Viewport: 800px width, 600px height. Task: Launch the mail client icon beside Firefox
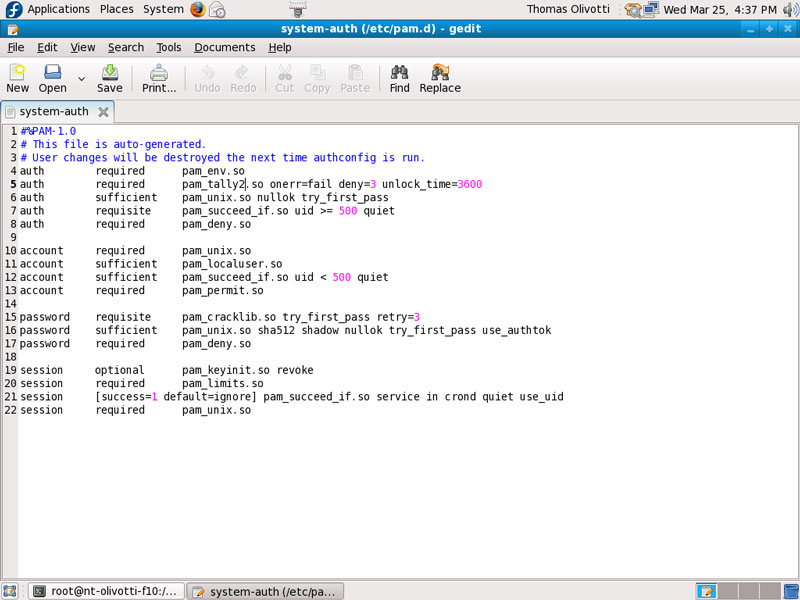(217, 9)
